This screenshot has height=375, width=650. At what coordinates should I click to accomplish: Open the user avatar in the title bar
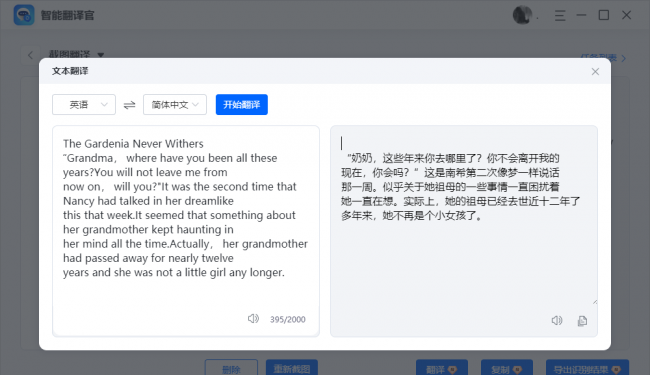coord(522,15)
